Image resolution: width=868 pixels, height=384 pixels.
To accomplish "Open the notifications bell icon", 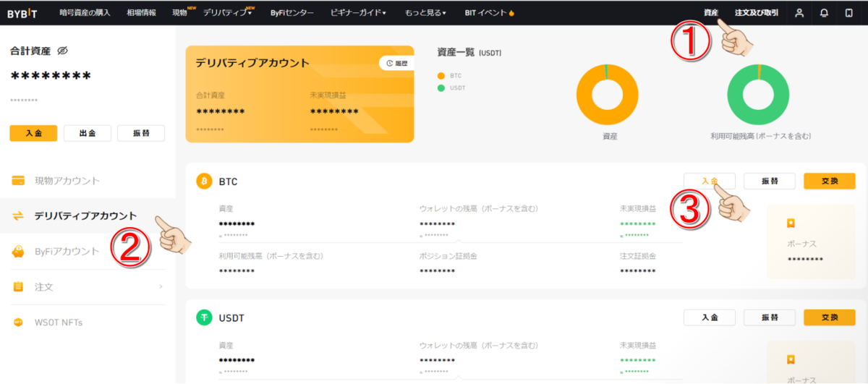I will (824, 13).
